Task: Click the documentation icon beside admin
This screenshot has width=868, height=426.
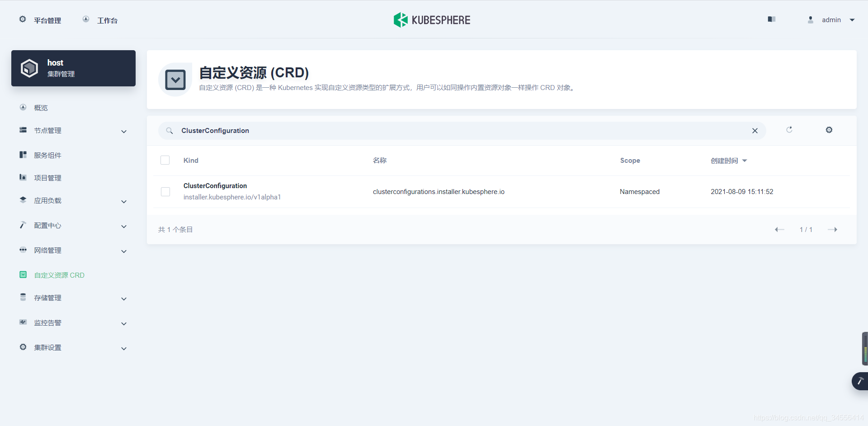Action: pos(772,19)
